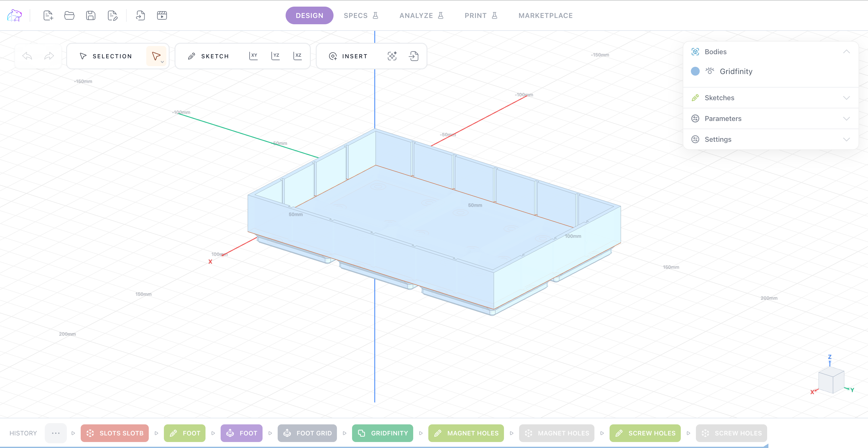Image resolution: width=868 pixels, height=448 pixels.
Task: Collapse the Bodies section chevron
Action: coord(847,52)
